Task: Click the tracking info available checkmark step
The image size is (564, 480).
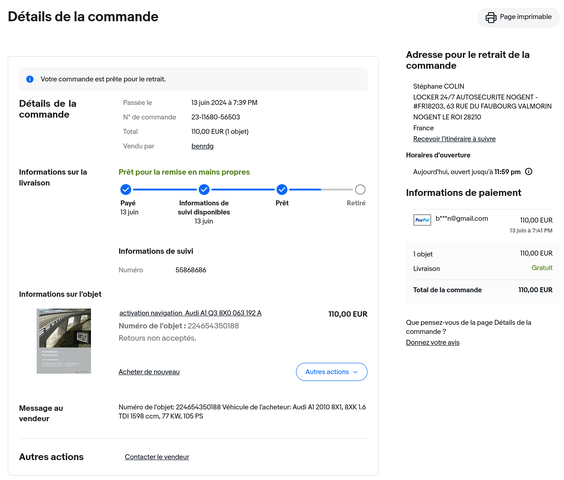Action: click(x=204, y=189)
